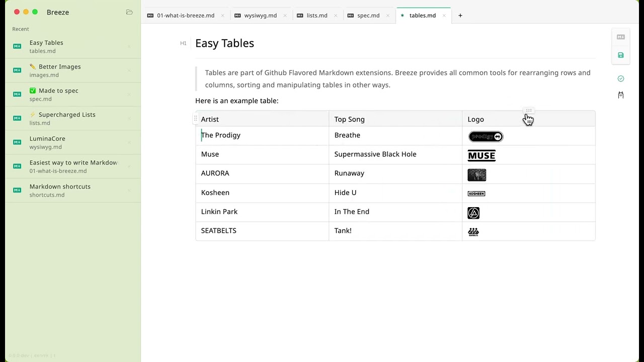Click the MUSE logo image
The image size is (644, 362).
(x=481, y=156)
